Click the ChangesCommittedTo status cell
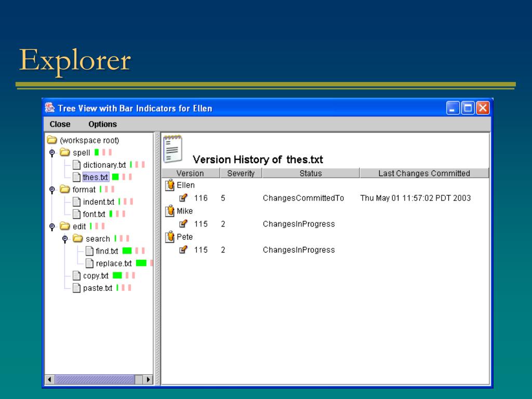The height and width of the screenshot is (399, 532). click(303, 198)
